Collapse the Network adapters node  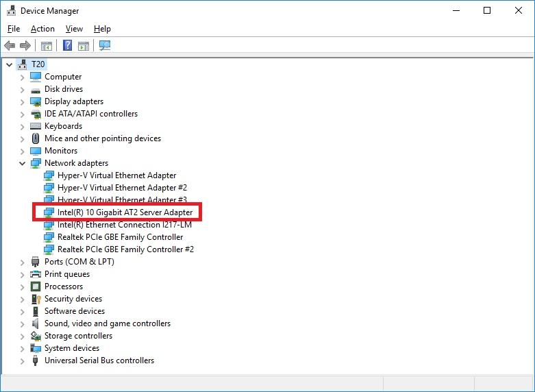pyautogui.click(x=23, y=163)
